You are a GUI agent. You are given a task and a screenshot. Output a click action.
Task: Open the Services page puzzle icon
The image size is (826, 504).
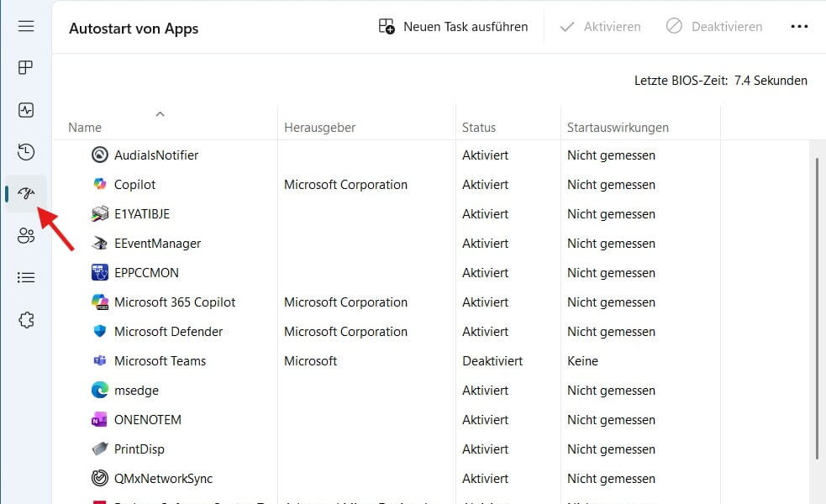26,320
